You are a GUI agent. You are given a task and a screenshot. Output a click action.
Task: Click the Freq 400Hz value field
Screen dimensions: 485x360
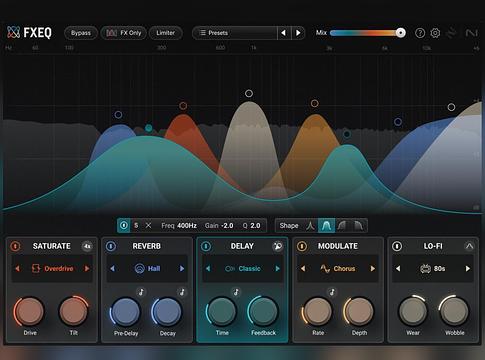pyautogui.click(x=179, y=226)
